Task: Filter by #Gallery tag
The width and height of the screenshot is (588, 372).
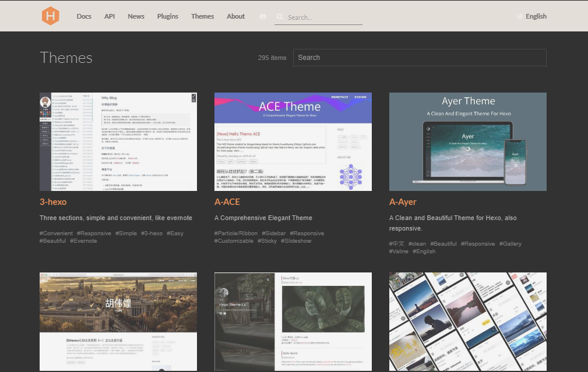Action: (510, 243)
